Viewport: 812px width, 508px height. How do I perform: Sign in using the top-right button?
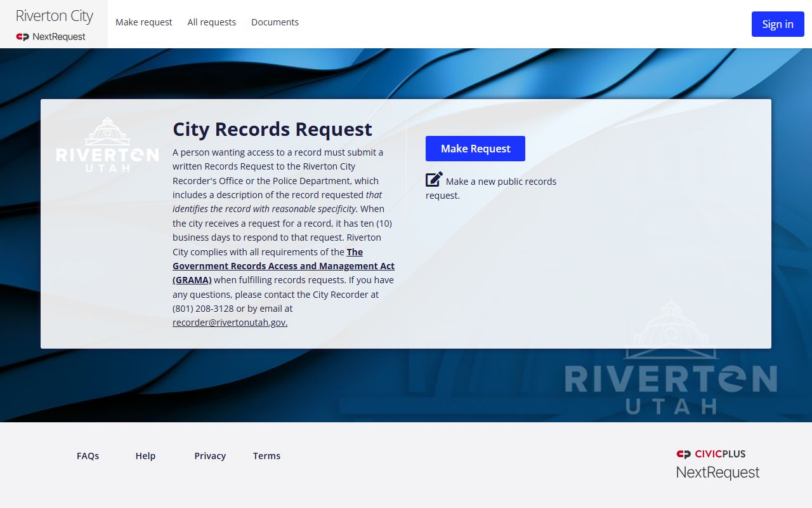tap(778, 24)
